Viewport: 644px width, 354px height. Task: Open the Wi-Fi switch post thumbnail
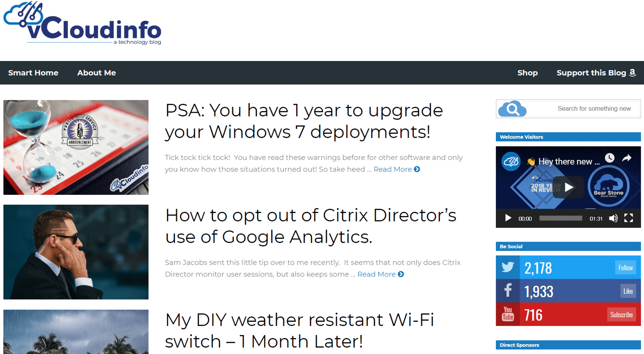tap(76, 332)
